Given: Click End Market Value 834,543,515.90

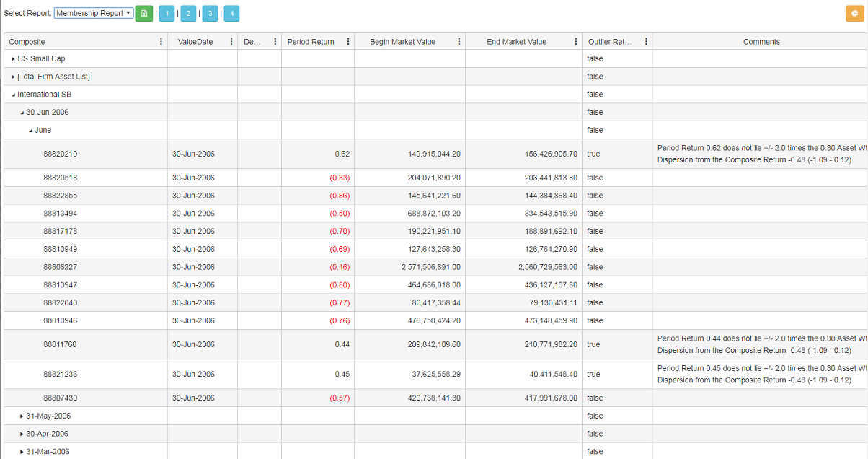Looking at the screenshot, I should tap(551, 214).
